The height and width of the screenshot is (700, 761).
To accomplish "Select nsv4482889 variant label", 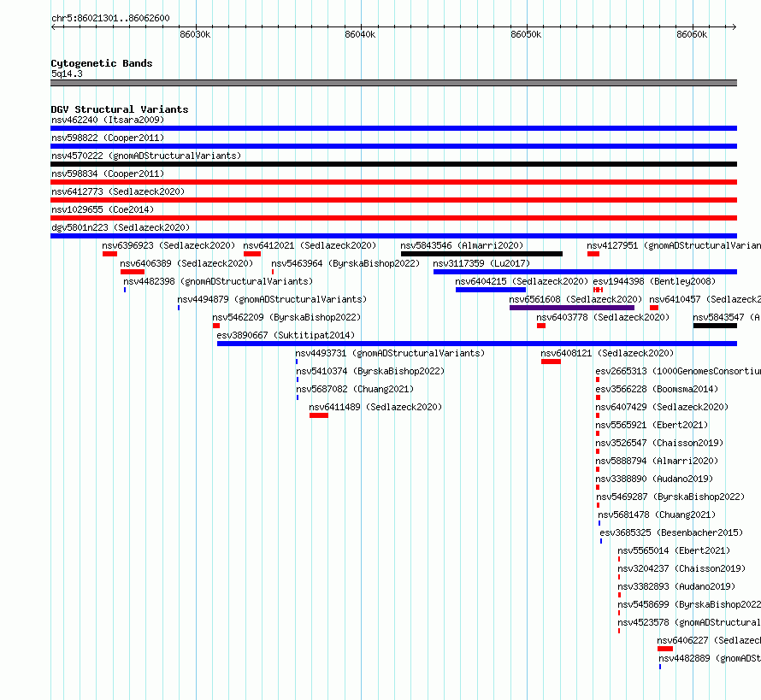I will pyautogui.click(x=710, y=658).
